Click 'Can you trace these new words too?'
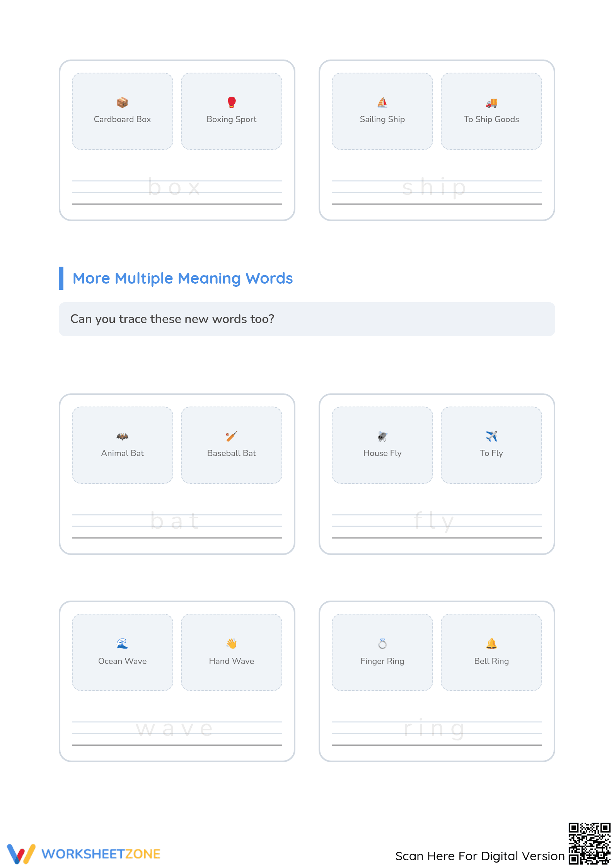The image size is (614, 868). pyautogui.click(x=172, y=319)
